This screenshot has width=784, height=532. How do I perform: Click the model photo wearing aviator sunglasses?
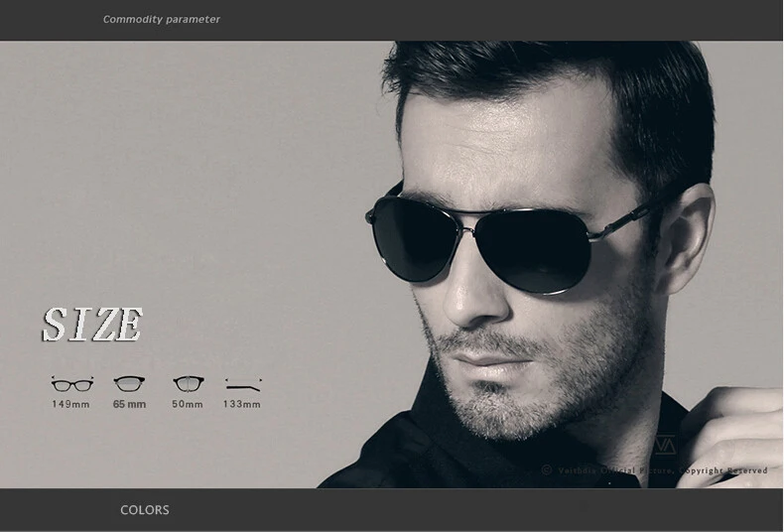[550, 264]
